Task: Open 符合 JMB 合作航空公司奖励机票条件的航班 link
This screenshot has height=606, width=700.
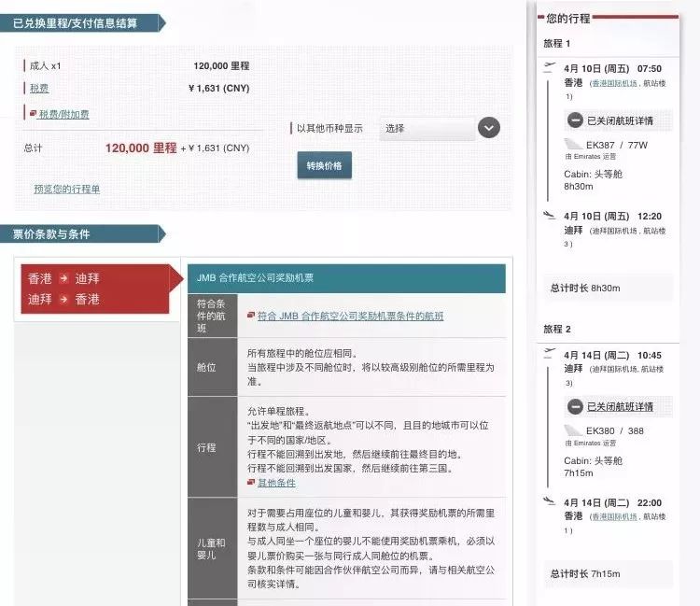Action: [x=350, y=317]
